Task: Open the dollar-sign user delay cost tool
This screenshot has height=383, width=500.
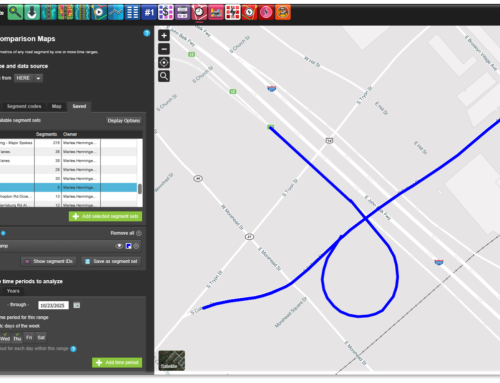Action: [166, 13]
